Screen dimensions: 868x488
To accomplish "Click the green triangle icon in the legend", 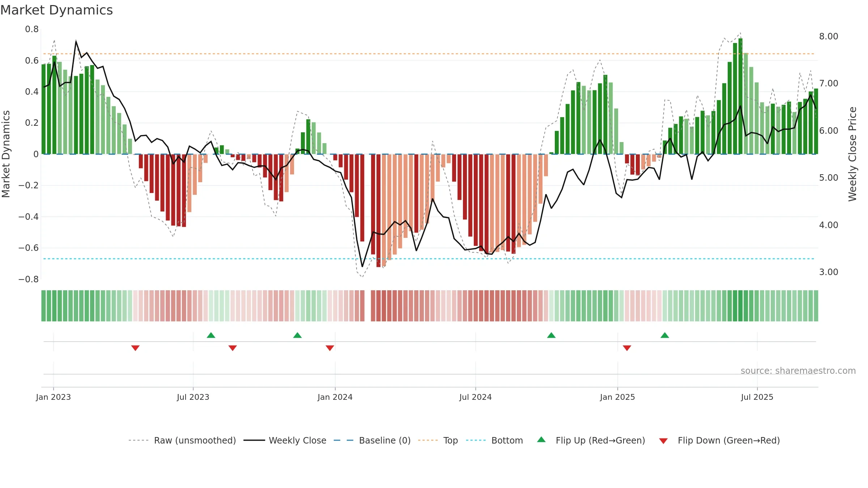I will [x=541, y=440].
